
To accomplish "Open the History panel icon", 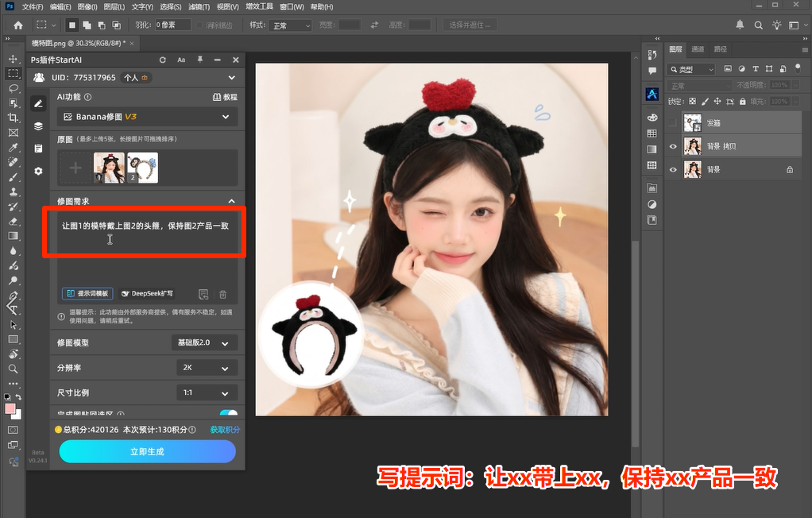I will click(652, 54).
